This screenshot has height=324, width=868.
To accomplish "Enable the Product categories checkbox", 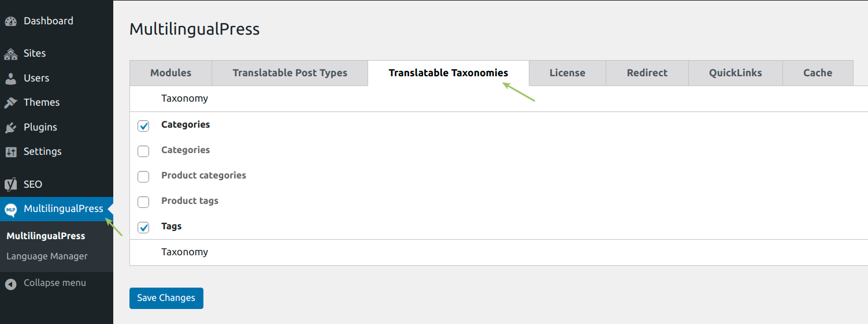I will point(143,176).
